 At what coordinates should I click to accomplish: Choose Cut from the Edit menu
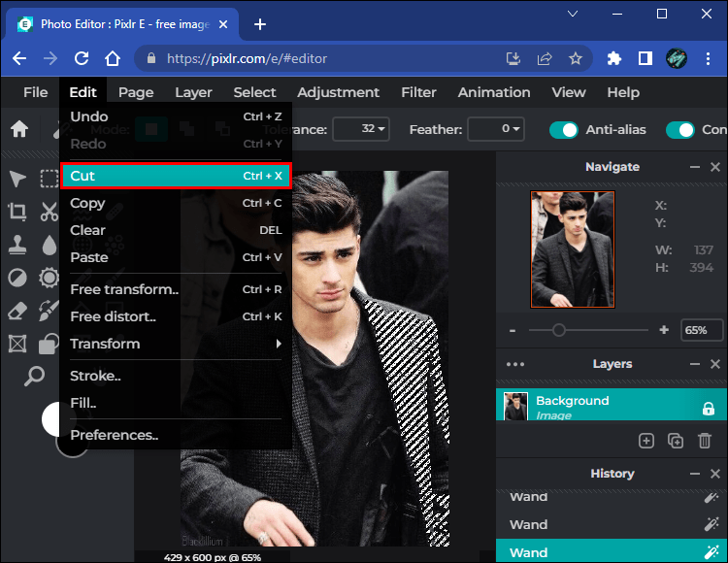point(176,176)
